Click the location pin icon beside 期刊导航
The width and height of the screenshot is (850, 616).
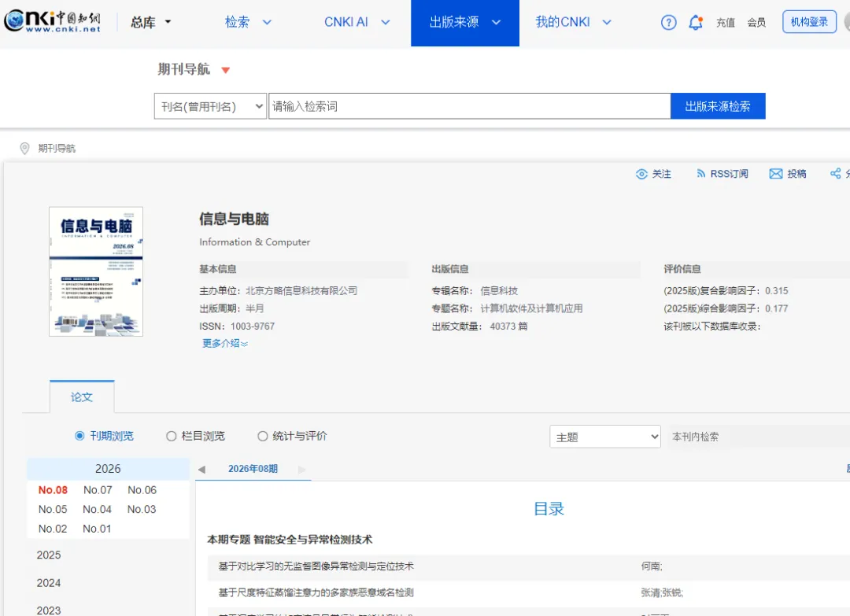coord(24,149)
